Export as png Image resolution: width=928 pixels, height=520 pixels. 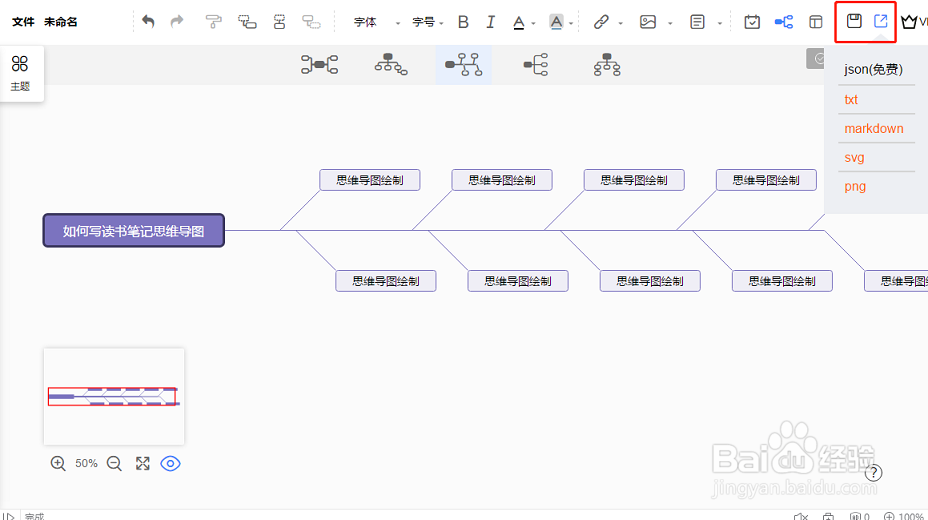tap(855, 186)
